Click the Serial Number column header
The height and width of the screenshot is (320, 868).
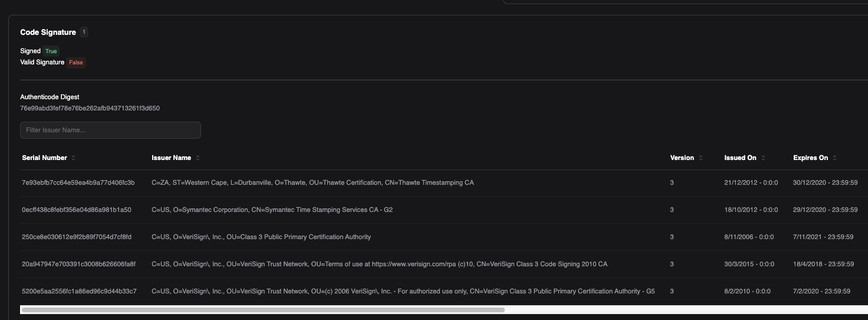tap(44, 158)
